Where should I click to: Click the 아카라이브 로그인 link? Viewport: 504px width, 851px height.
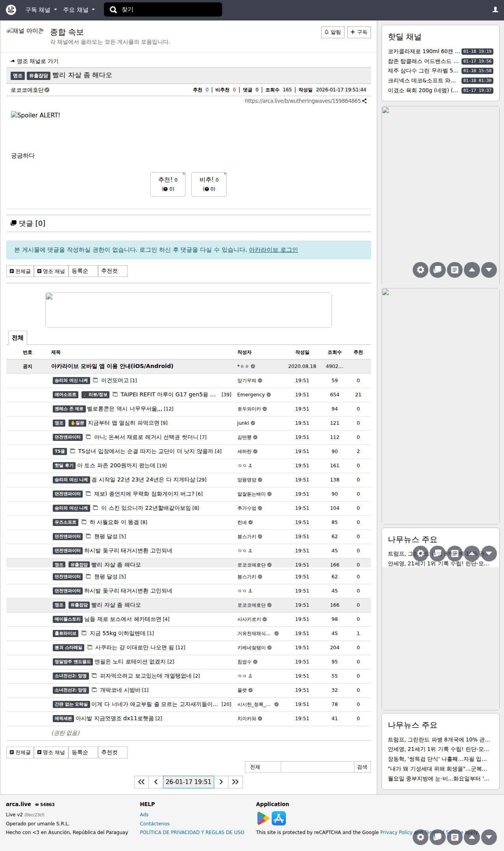[x=273, y=250]
